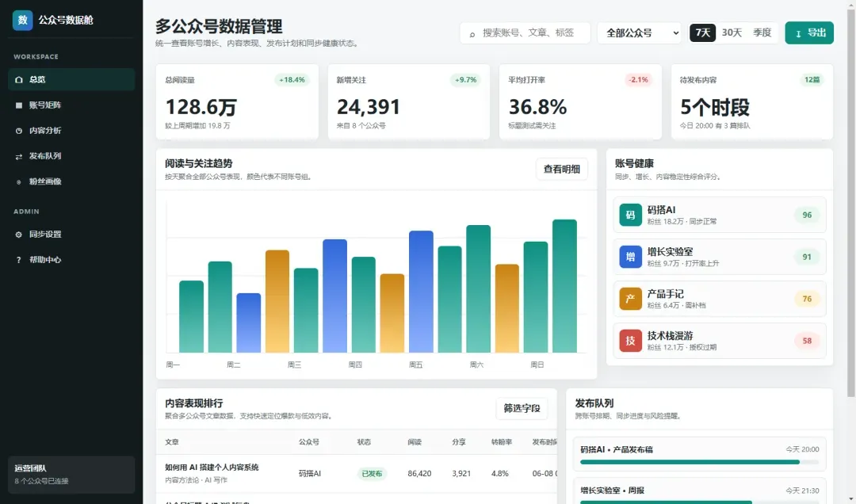Viewport: 856px width, 504px height.
Task: Click the 产品手记 score 76
Action: pos(807,299)
